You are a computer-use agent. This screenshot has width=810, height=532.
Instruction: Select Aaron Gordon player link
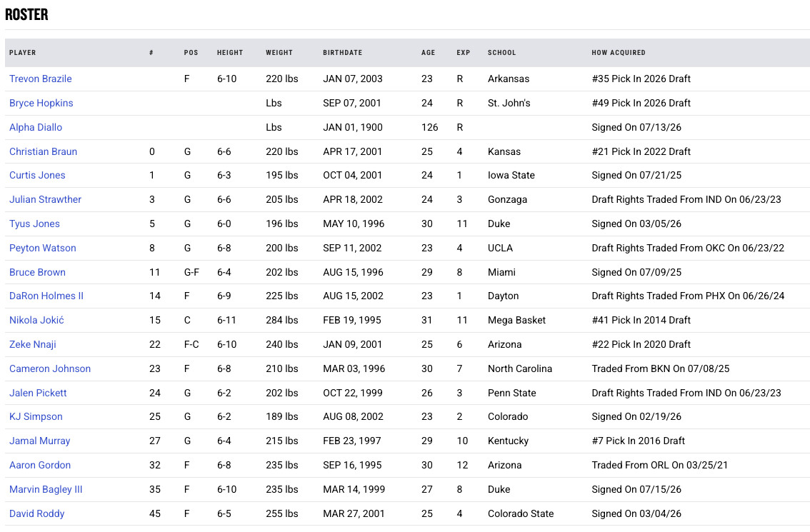40,466
